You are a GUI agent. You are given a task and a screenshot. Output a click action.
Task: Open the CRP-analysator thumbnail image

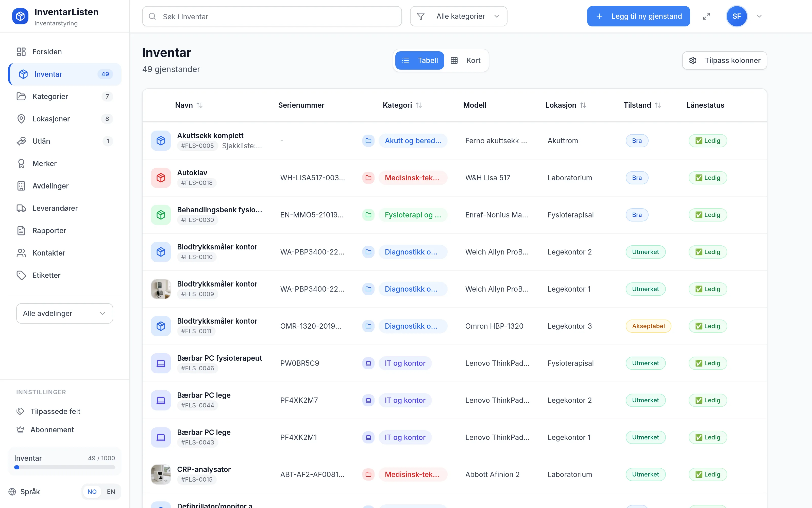[161, 474]
